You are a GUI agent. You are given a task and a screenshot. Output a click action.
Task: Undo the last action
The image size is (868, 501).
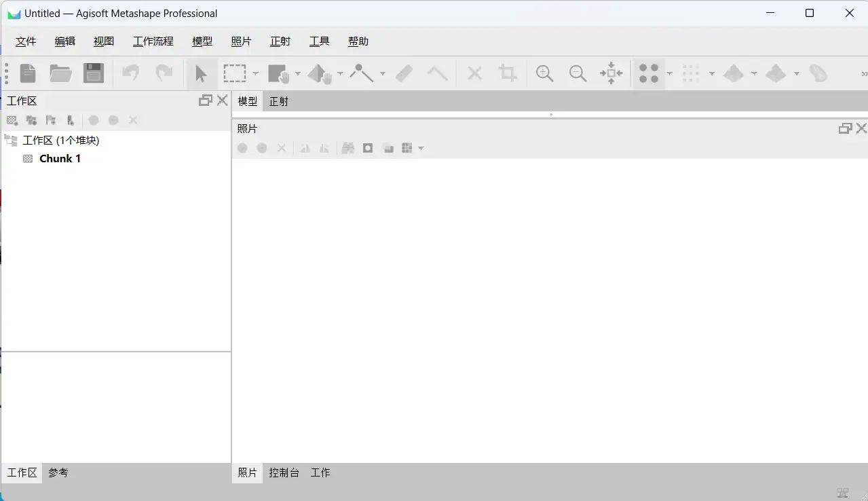tap(130, 73)
